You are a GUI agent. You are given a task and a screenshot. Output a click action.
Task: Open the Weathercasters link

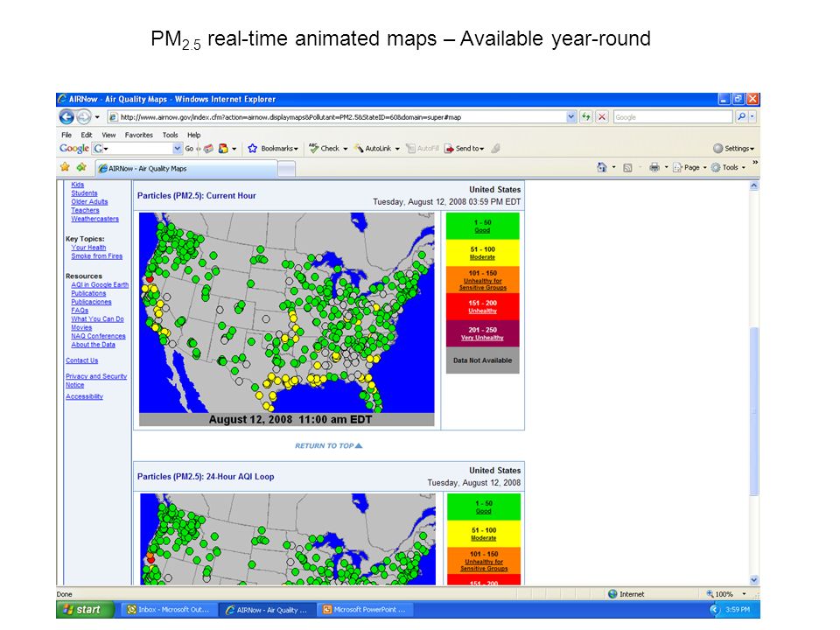click(x=94, y=219)
